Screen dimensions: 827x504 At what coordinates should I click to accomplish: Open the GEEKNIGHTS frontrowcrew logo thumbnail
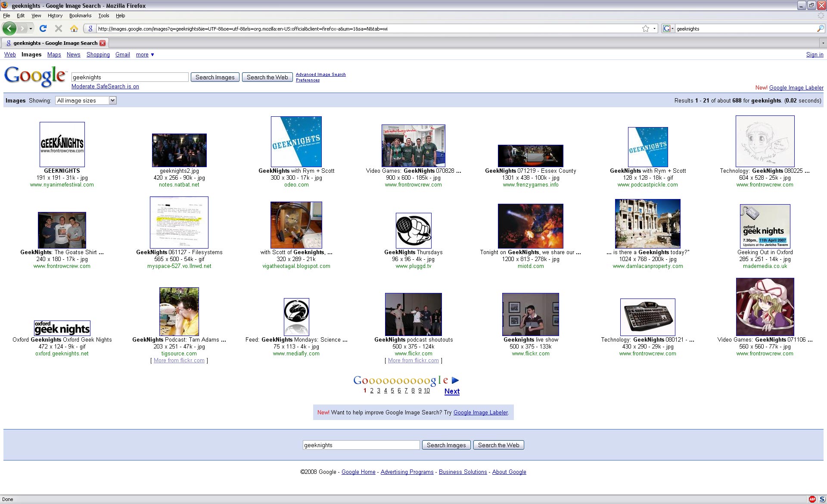pos(62,144)
